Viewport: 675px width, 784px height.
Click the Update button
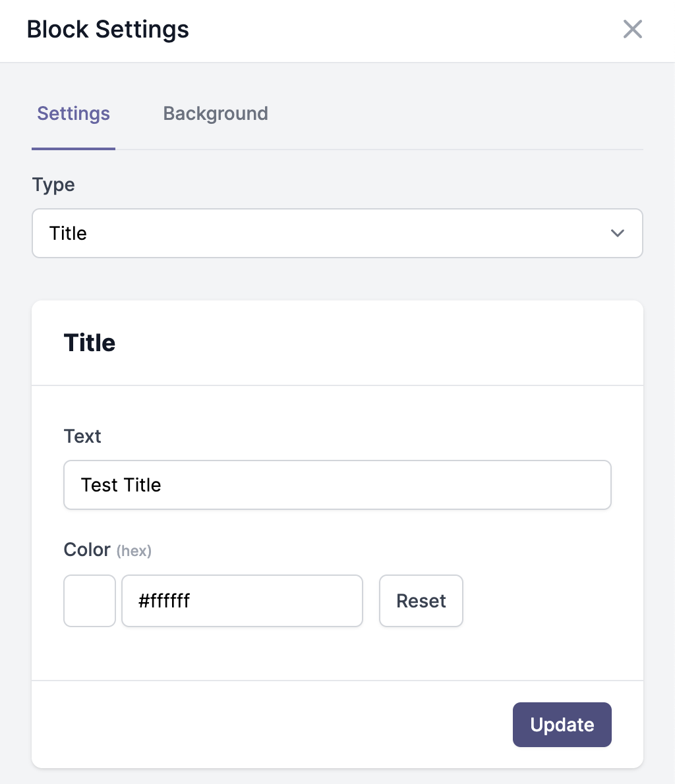pos(562,725)
